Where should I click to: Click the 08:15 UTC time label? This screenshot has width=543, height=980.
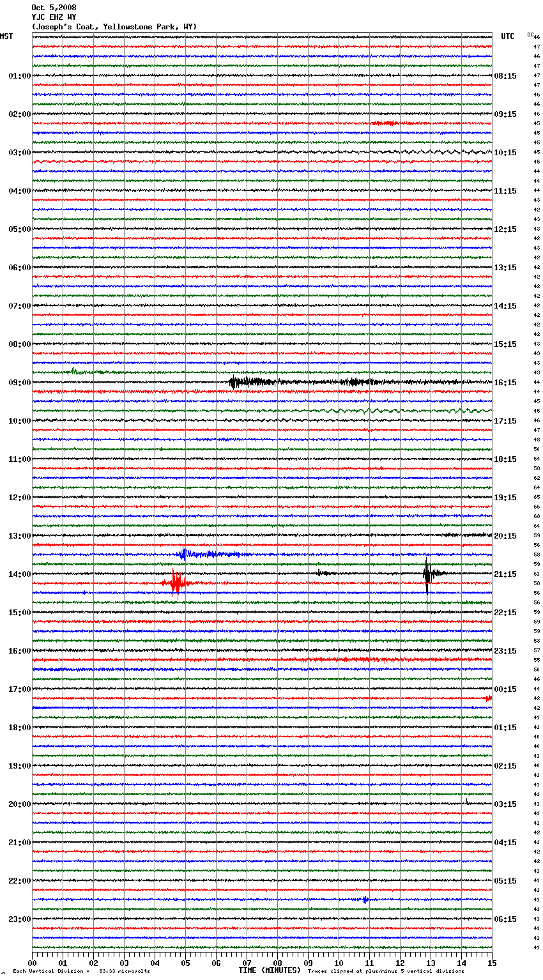505,76
